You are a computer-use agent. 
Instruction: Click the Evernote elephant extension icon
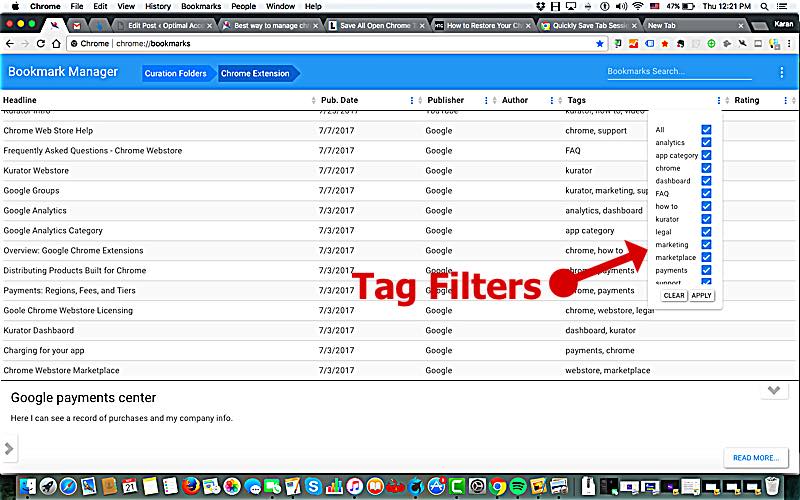click(680, 44)
